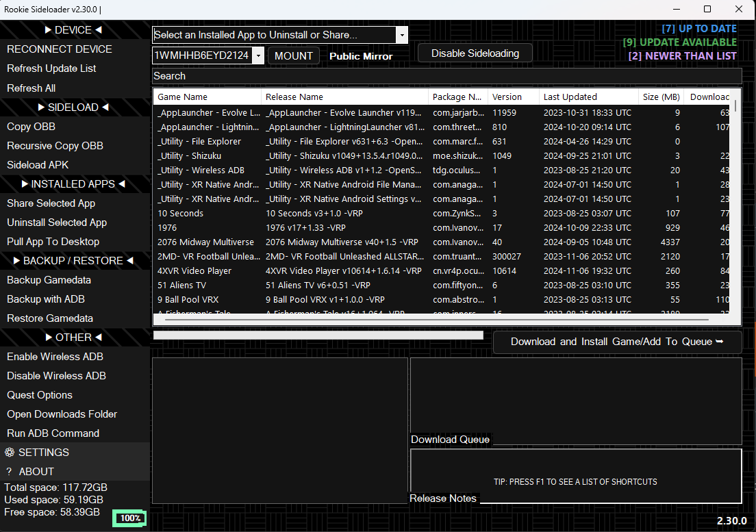Click Download and Install Game button
The width and height of the screenshot is (756, 532).
pyautogui.click(x=616, y=342)
